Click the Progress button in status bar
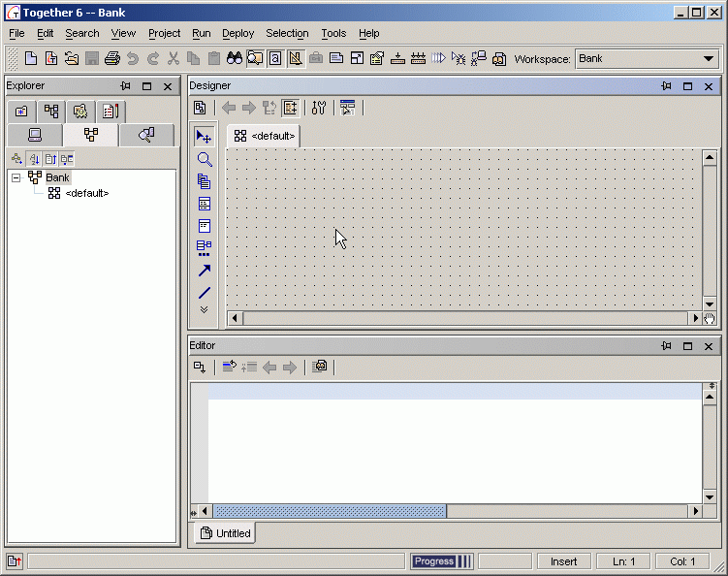The width and height of the screenshot is (728, 576). pos(433,561)
